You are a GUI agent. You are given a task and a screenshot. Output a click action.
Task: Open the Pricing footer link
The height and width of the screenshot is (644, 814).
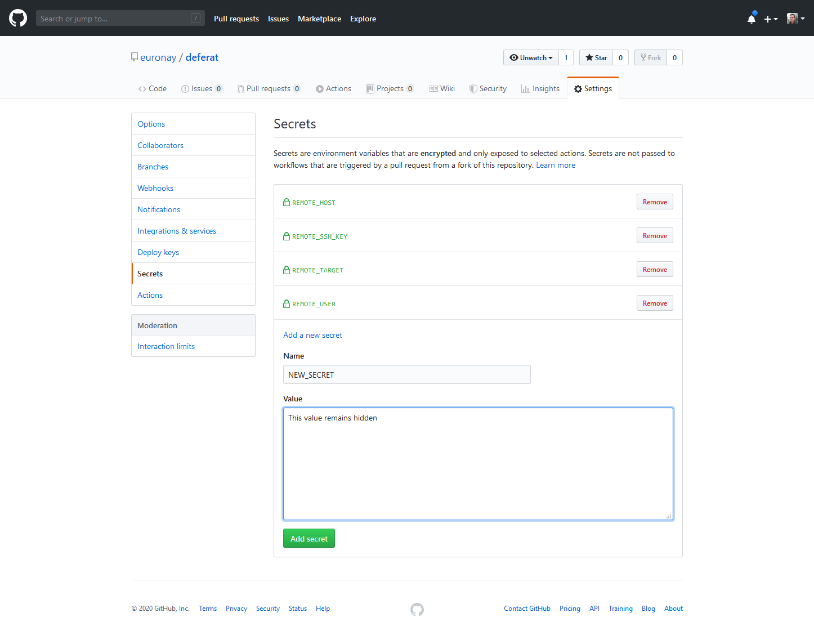tap(570, 609)
